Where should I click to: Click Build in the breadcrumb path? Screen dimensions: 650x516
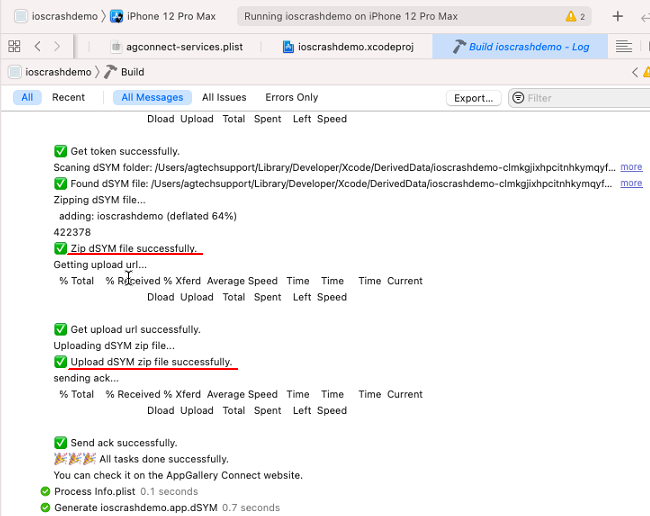(133, 72)
